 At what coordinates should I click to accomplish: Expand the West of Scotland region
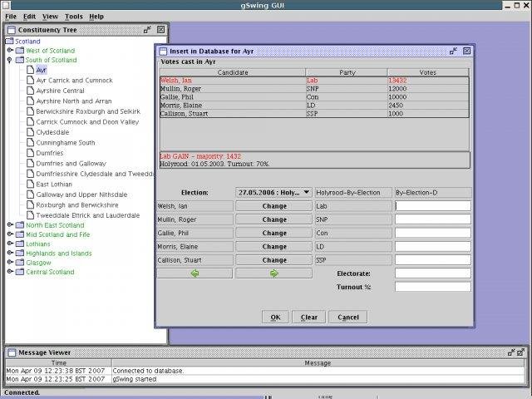(10, 50)
